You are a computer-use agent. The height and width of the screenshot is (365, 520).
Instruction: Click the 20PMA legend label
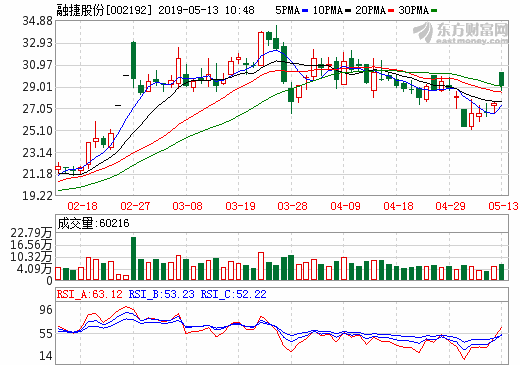(370, 10)
